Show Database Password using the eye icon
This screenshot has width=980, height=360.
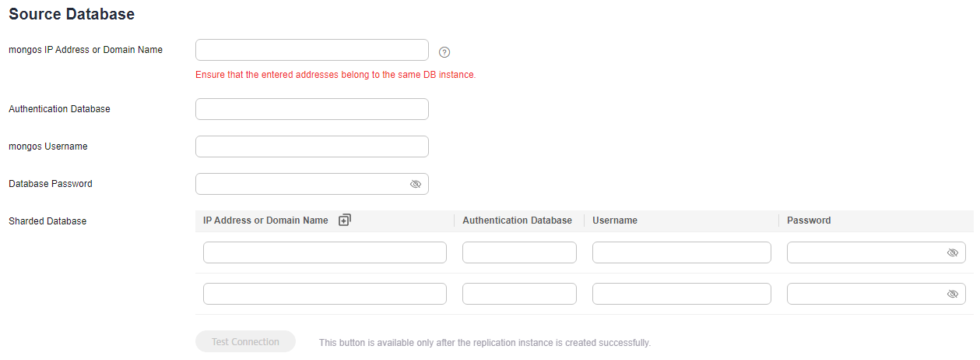(x=415, y=184)
